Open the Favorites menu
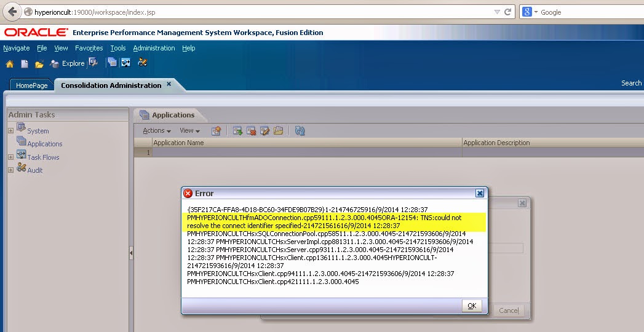This screenshot has width=644, height=332. [89, 48]
